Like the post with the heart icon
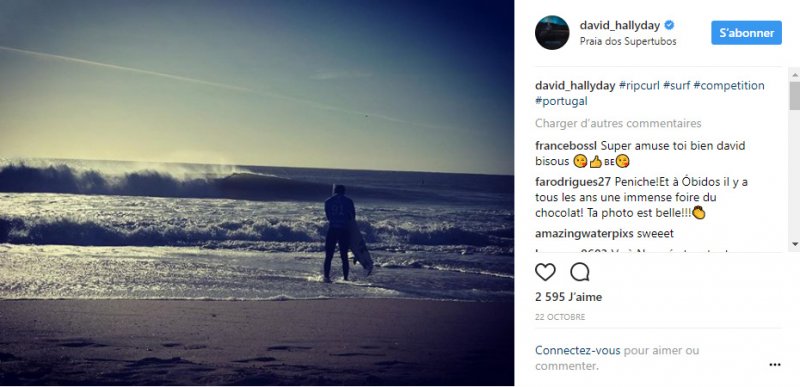The image size is (800, 387). coord(545,272)
